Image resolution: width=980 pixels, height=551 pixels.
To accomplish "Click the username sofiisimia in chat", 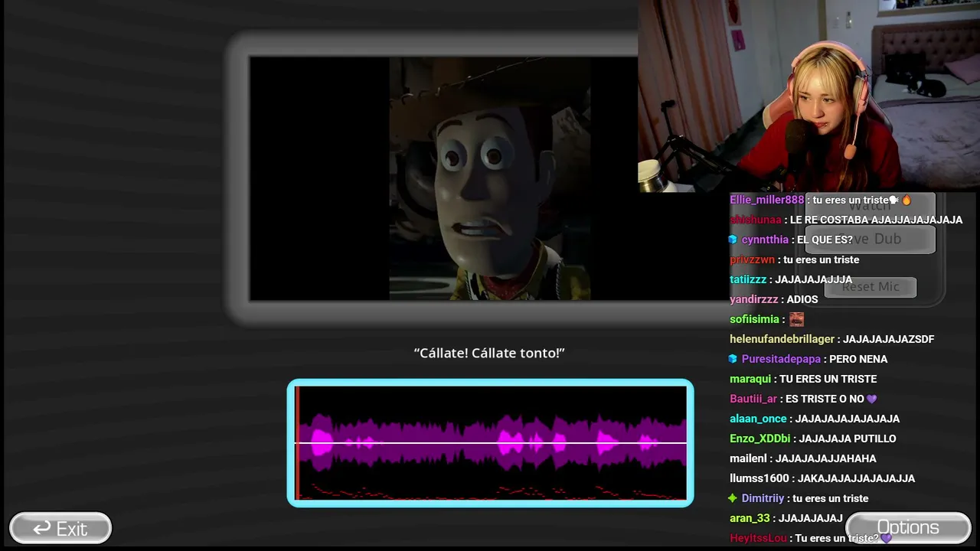I will [x=754, y=319].
